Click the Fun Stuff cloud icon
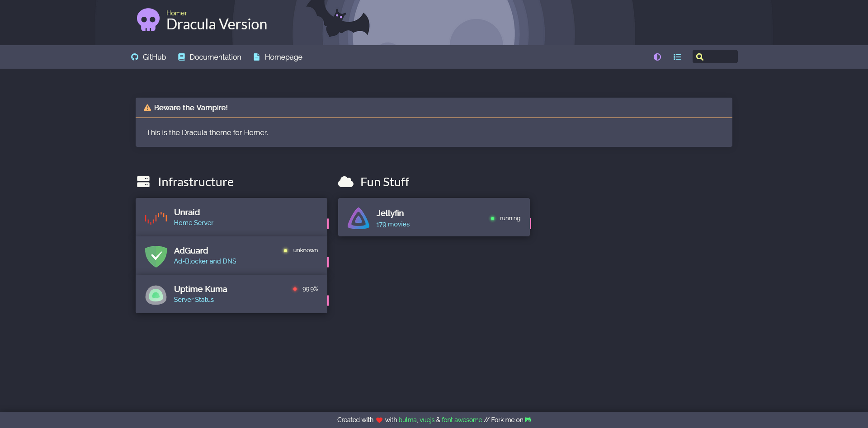868x428 pixels. (x=346, y=182)
